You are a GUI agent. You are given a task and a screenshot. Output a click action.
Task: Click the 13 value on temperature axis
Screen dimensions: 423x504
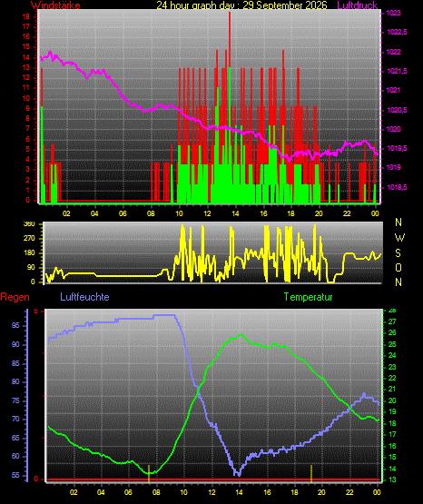[392, 479]
